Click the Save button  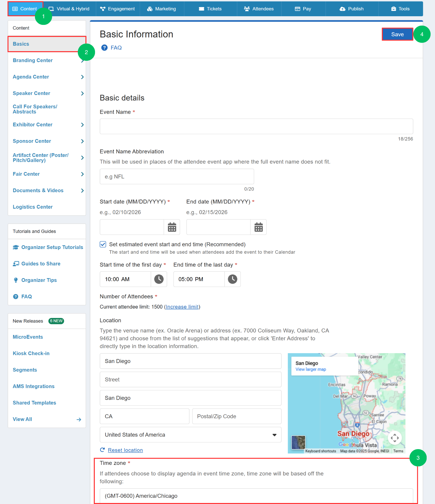(x=397, y=34)
